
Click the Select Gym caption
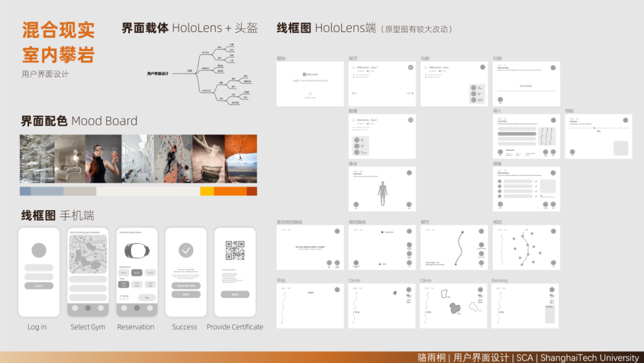coord(88,327)
